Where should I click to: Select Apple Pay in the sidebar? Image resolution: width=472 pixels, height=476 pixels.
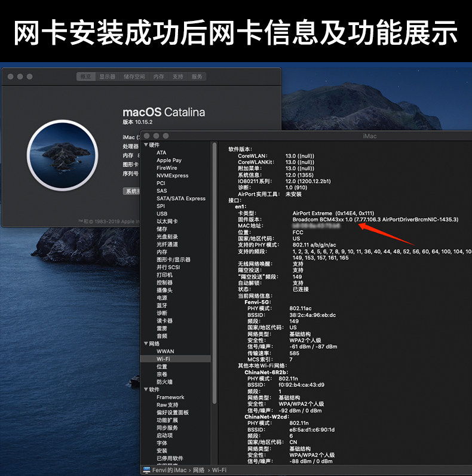point(169,160)
